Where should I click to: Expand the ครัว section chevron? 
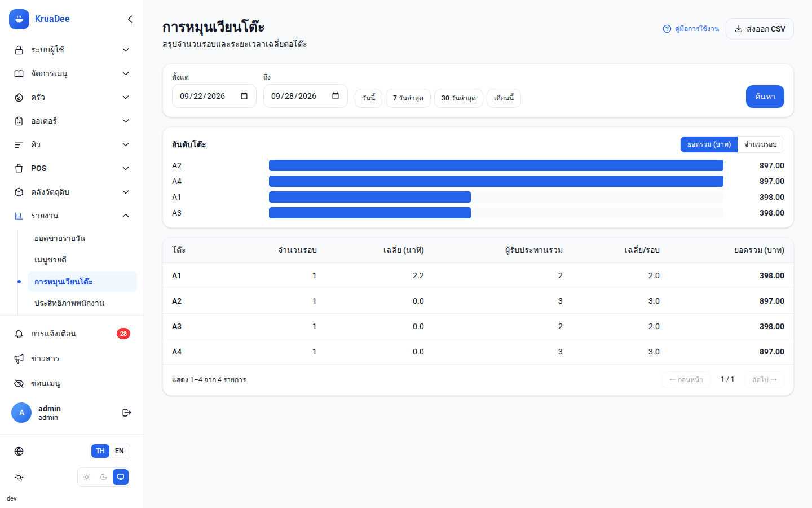126,97
